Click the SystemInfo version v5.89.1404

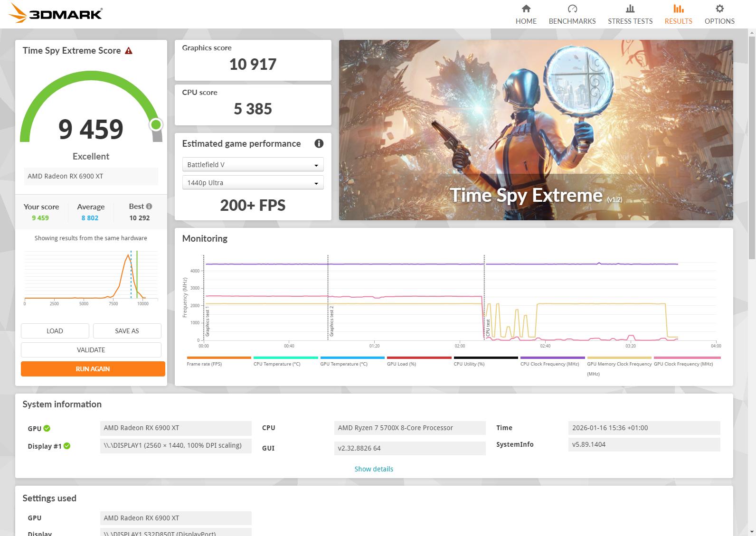pos(644,444)
